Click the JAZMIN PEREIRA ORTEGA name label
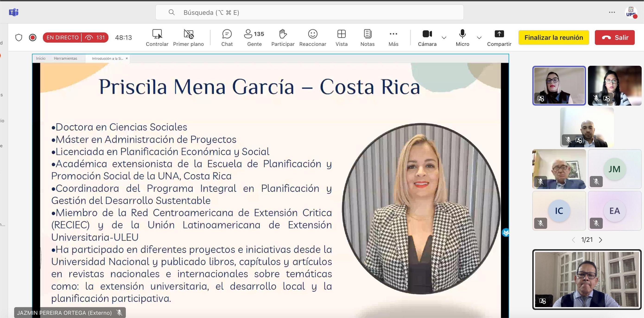Image resolution: width=644 pixels, height=318 pixels. click(x=64, y=313)
